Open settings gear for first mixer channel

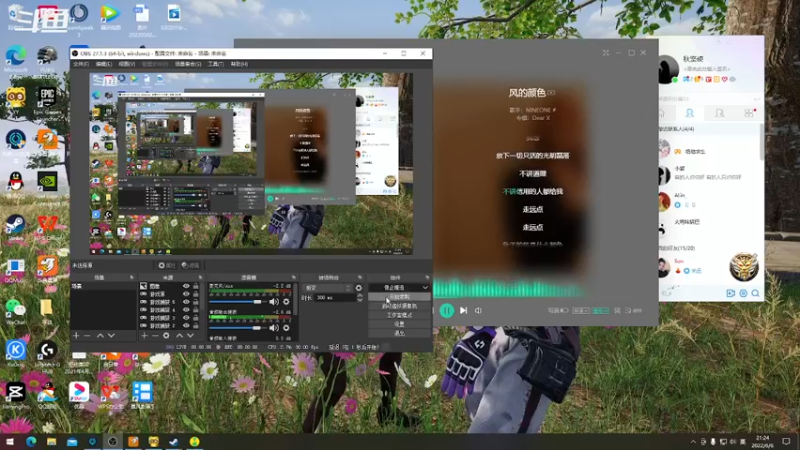pos(286,302)
